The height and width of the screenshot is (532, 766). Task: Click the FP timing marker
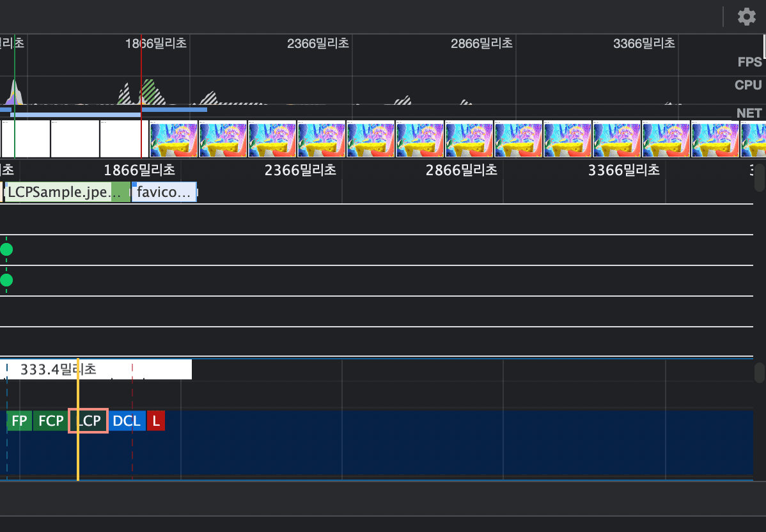(19, 421)
